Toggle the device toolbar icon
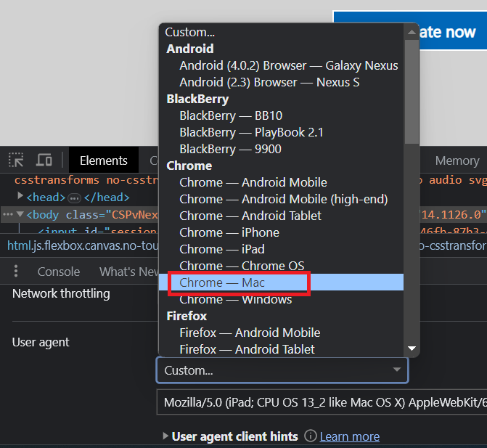This screenshot has width=487, height=448. click(x=44, y=160)
